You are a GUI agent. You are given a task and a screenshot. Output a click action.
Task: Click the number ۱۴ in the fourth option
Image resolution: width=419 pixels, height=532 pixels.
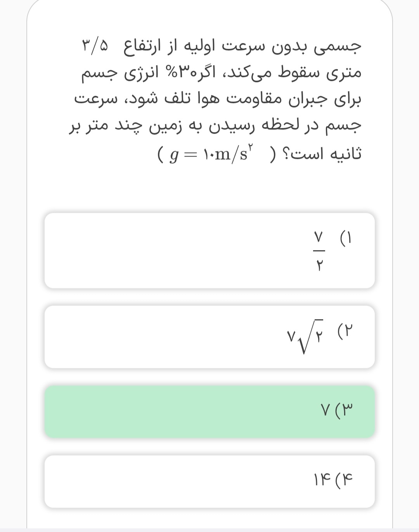pos(322,480)
